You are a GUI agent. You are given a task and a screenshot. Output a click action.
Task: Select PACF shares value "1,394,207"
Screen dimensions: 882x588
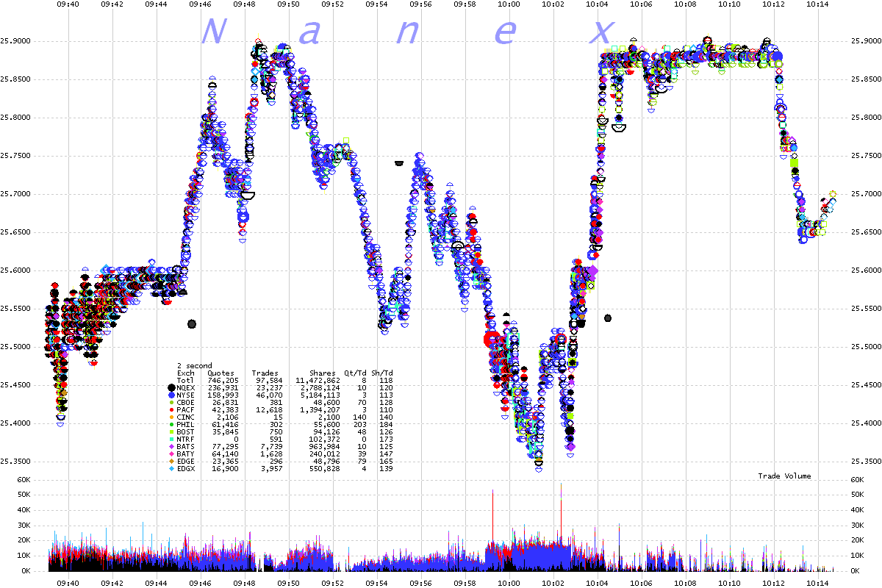click(x=320, y=410)
